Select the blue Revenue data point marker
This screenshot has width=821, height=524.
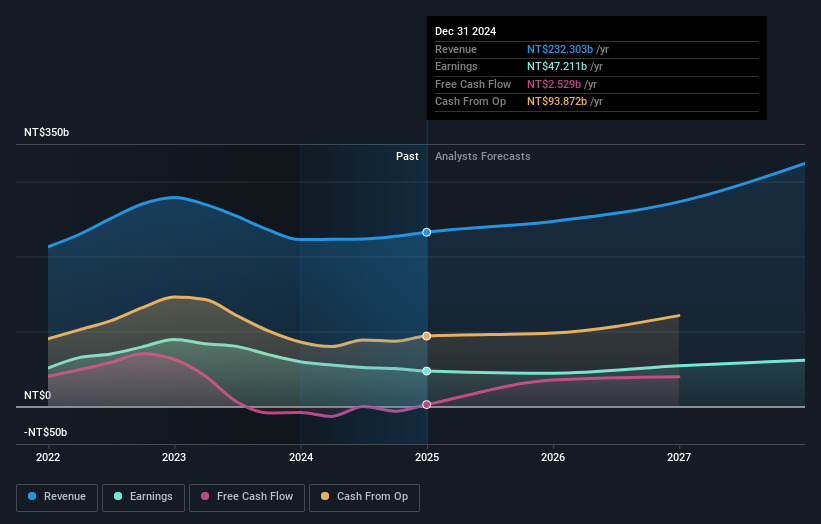point(427,232)
